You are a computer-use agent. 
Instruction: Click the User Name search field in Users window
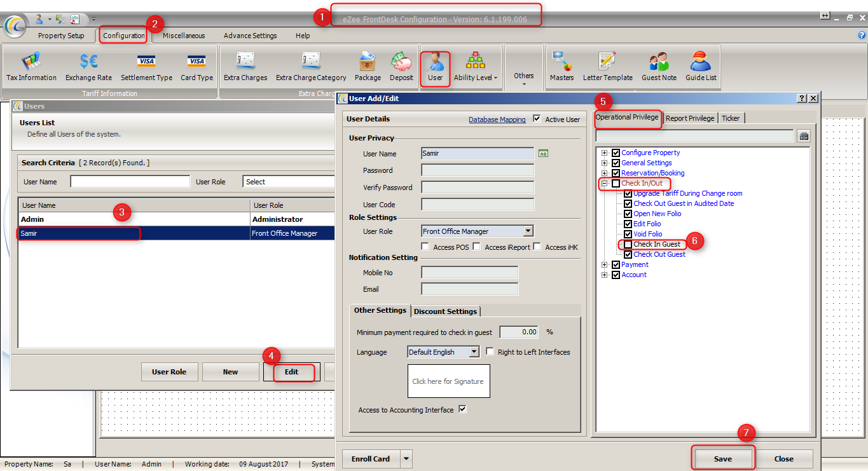pos(130,182)
